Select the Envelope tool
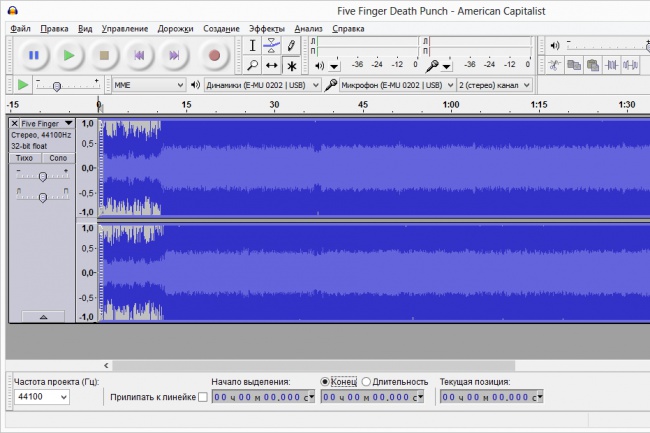 pos(271,46)
